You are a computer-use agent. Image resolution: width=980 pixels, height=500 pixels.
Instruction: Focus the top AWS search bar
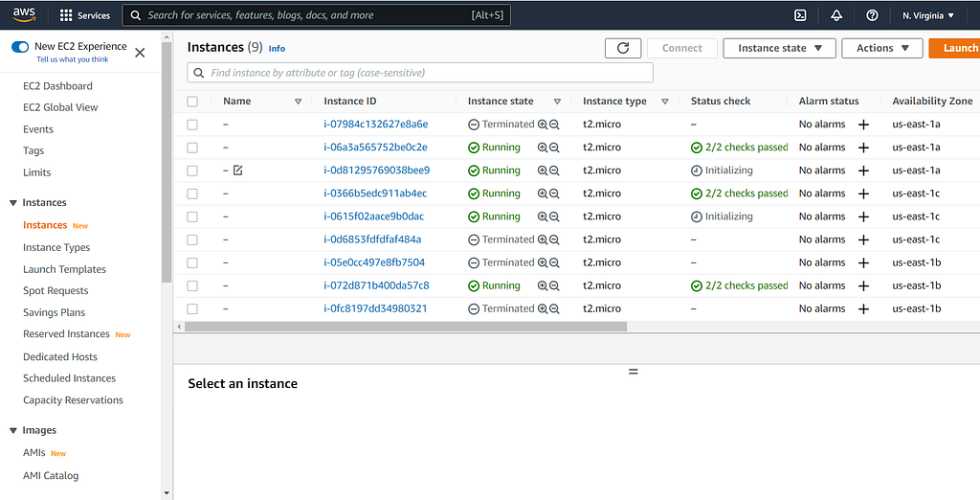316,15
